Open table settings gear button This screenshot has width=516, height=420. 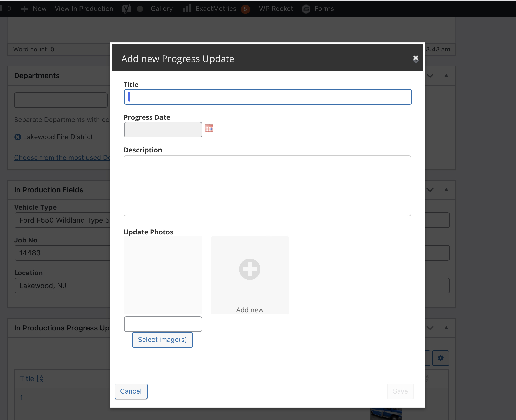pos(440,358)
